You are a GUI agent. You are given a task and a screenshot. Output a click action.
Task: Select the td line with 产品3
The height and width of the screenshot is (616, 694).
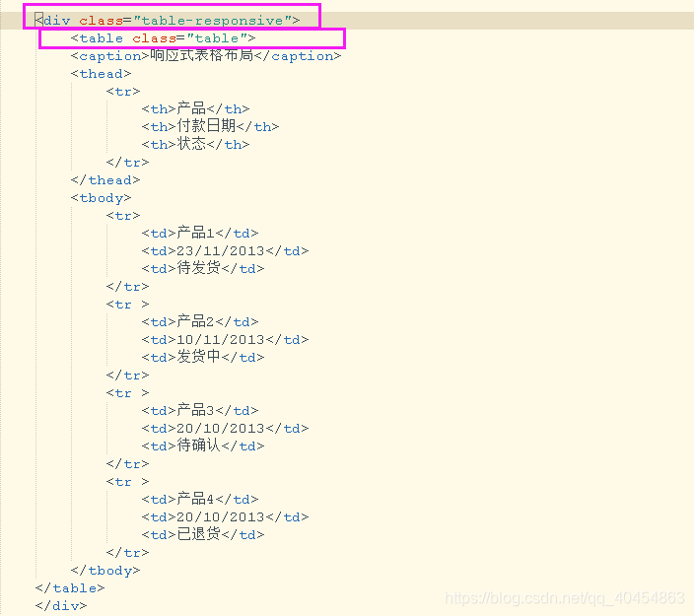pos(200,410)
